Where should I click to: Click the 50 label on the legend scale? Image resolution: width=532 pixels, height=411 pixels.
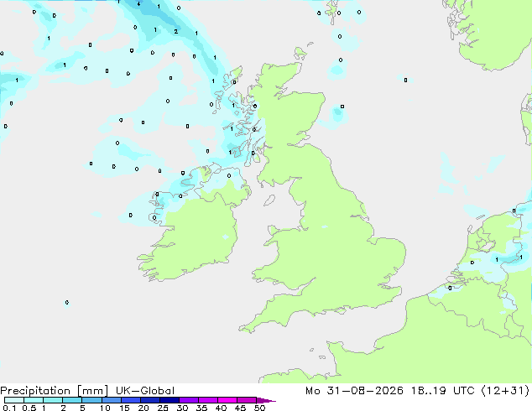click(x=259, y=408)
